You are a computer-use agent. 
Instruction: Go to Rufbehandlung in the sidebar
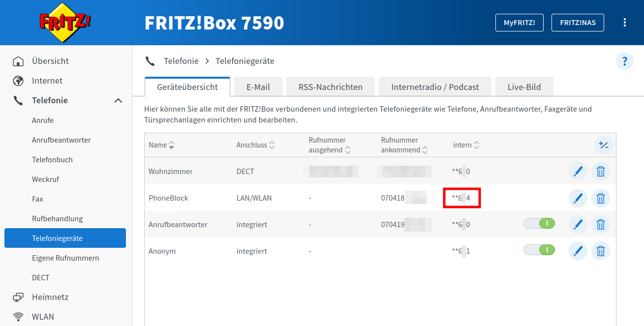pyautogui.click(x=57, y=219)
